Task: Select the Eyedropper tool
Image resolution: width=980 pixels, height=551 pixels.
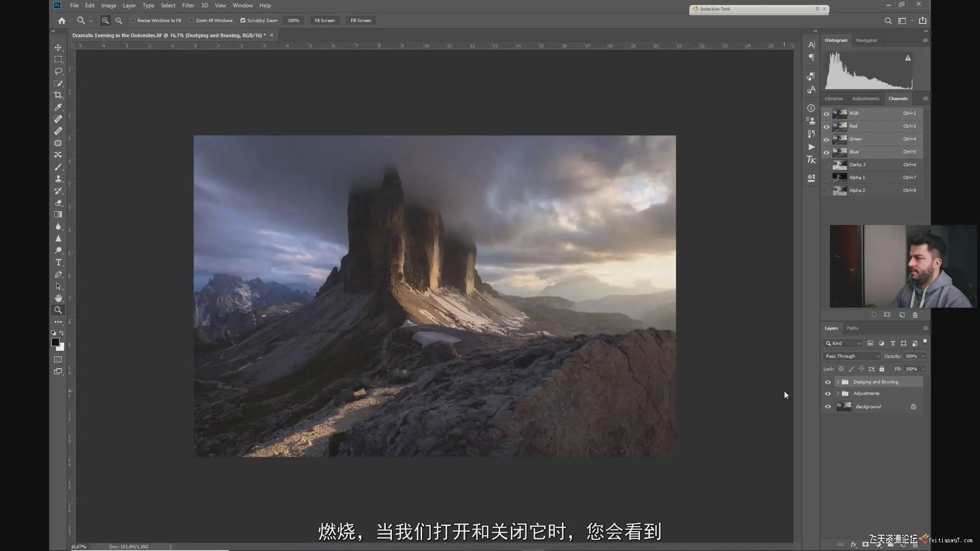Action: tap(58, 107)
